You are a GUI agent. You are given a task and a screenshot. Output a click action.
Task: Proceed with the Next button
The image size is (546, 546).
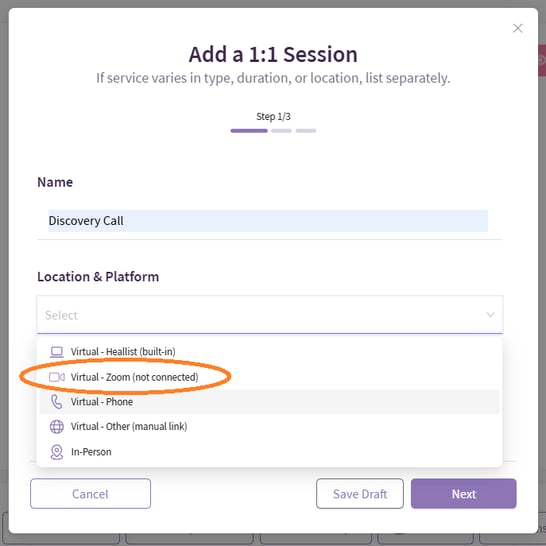pos(463,493)
